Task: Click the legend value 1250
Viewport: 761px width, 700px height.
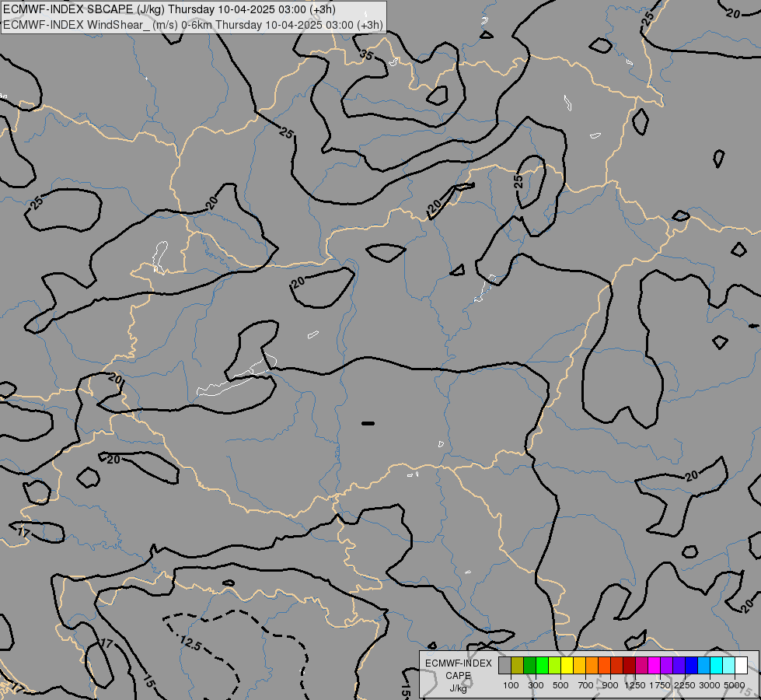Action: coord(635,685)
